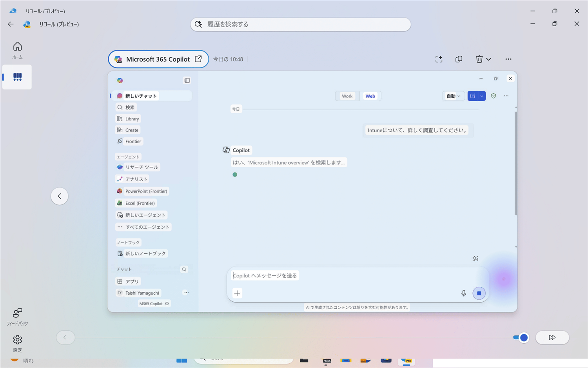This screenshot has width=588, height=368.
Task: Open the PowerPoint (Frontier) agent
Action: 142,191
